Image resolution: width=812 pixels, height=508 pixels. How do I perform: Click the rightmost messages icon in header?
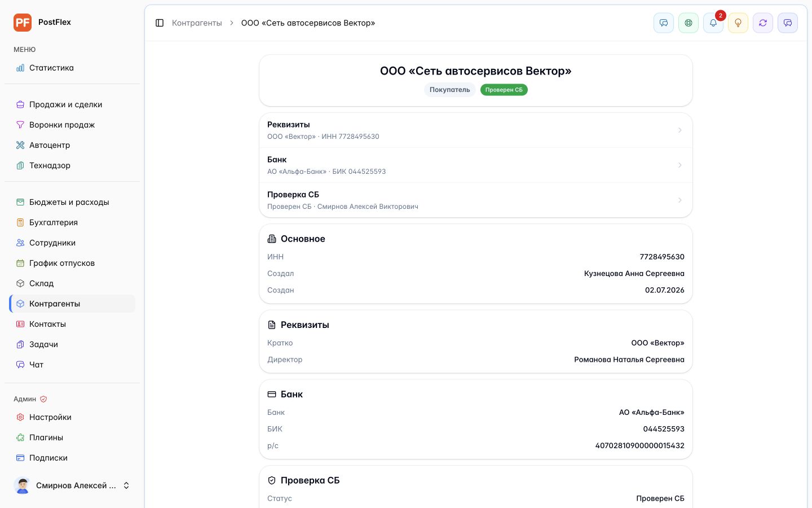[x=788, y=23]
